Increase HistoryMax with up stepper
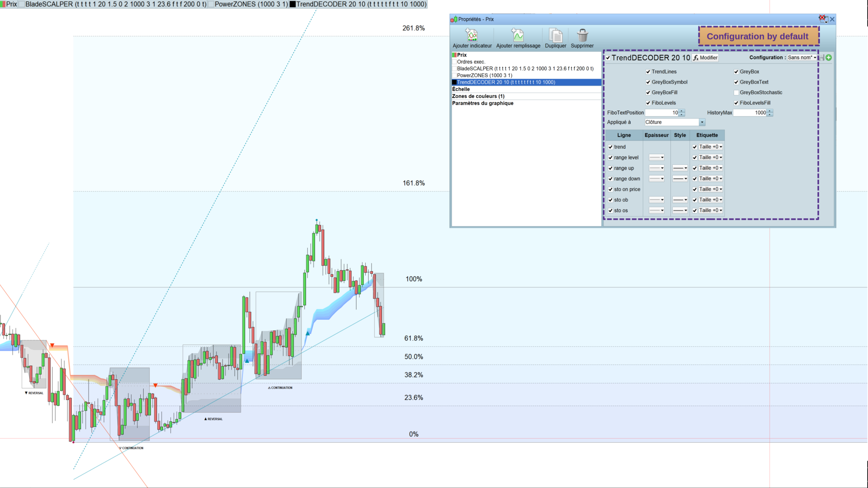This screenshot has width=868, height=488. point(770,111)
